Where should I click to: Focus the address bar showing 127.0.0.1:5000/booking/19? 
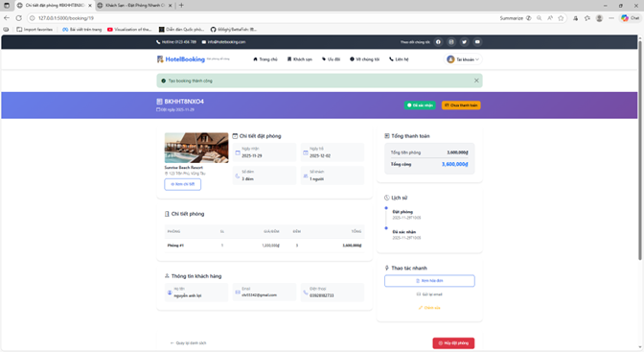click(263, 18)
